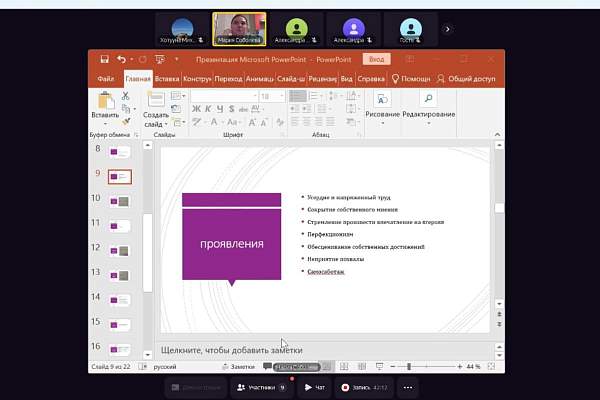Click the Помощник lightbulb search
The height and width of the screenshot is (400, 600).
point(411,79)
